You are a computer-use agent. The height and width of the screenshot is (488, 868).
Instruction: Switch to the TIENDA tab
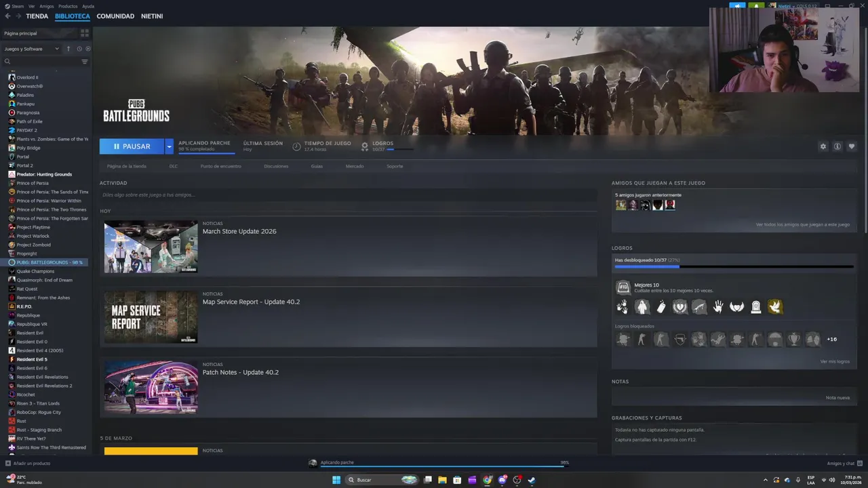(x=37, y=16)
